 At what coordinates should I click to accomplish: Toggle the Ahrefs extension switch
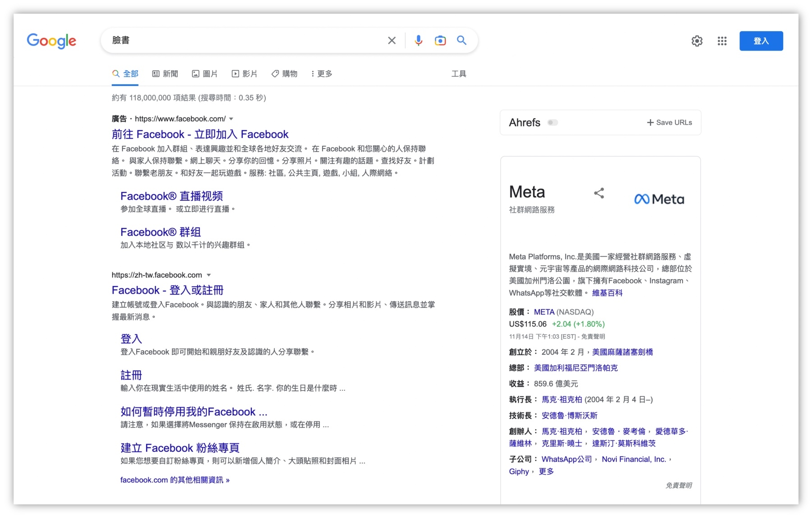point(552,122)
